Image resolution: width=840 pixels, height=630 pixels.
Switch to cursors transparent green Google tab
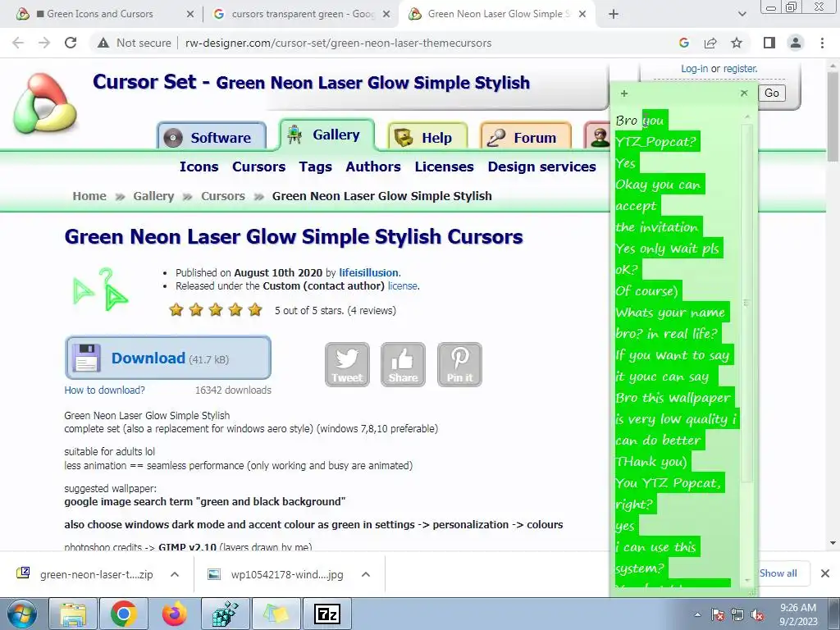pyautogui.click(x=302, y=14)
